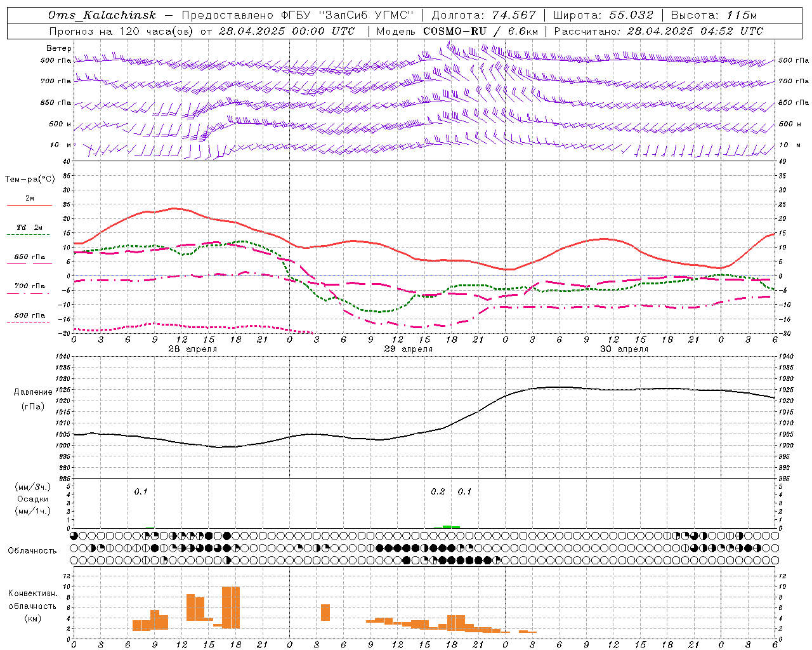The image size is (812, 650).
Task: Click the '(мм/3ч.)' precipitation unit label
Action: point(33,487)
